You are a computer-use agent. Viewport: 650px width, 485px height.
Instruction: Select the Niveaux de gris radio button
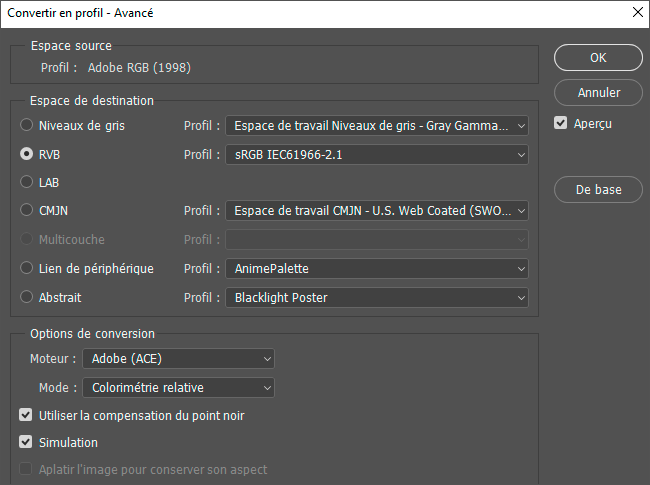[x=27, y=126]
